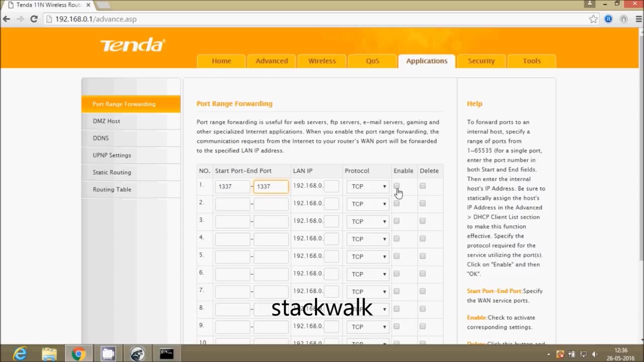Open UPNP Settings in the sidebar
644x362 pixels.
click(131, 155)
